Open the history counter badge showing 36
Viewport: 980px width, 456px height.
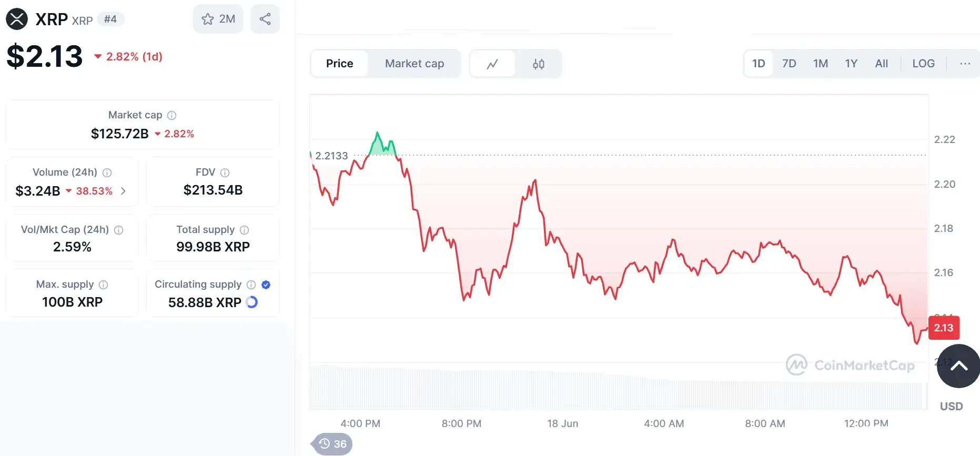tap(332, 444)
